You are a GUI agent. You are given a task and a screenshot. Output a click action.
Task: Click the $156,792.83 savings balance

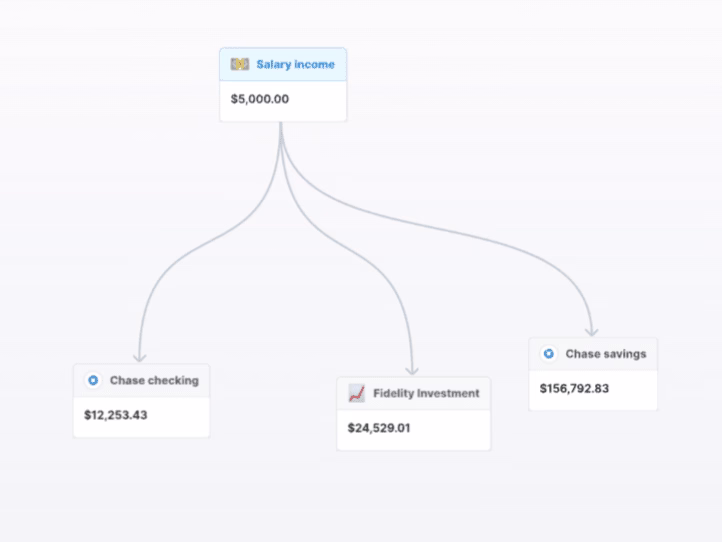coord(574,388)
